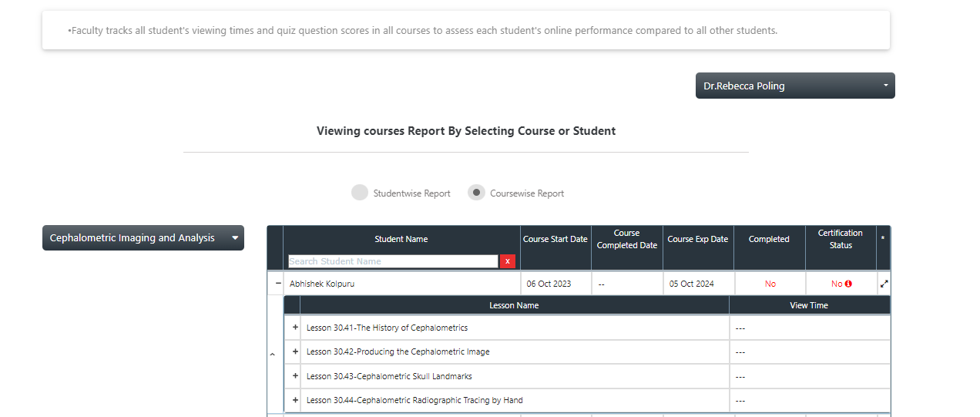Click the Certification Status column header

click(840, 239)
